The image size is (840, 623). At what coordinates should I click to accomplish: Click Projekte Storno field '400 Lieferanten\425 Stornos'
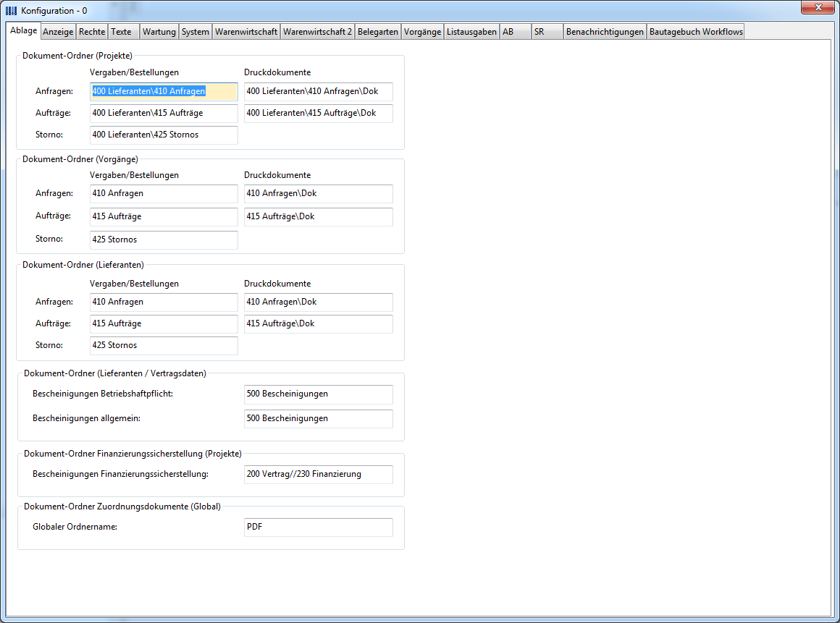click(164, 135)
